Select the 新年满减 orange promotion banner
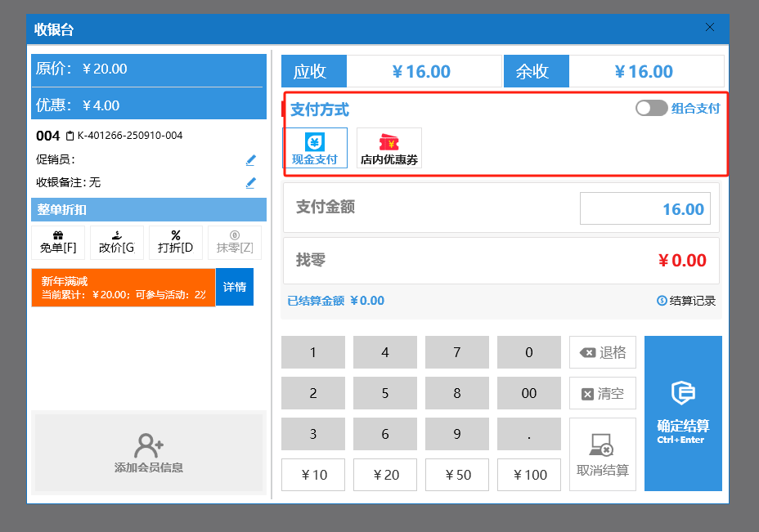This screenshot has width=759, height=532. coord(124,288)
